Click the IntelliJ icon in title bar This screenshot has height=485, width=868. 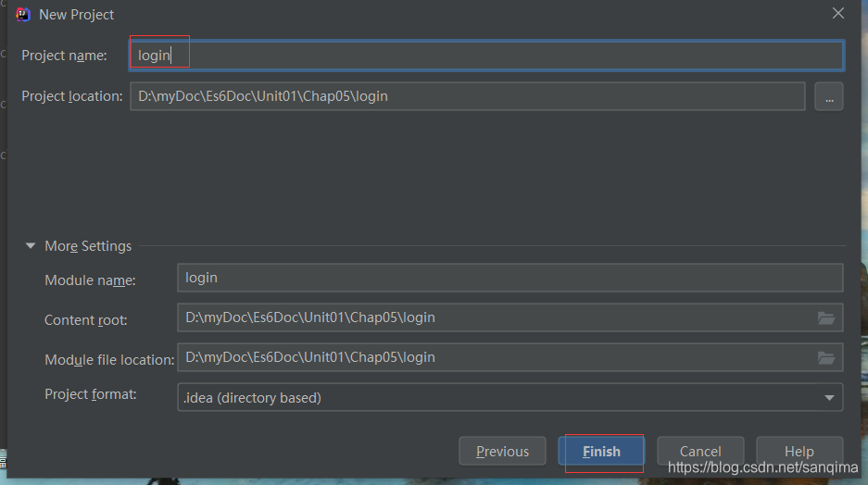(x=23, y=15)
